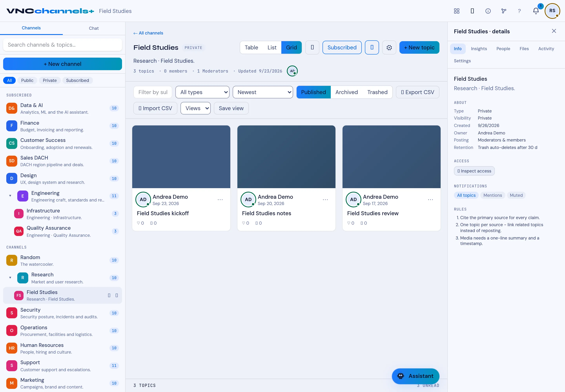Viewport: 565px width, 392px height.
Task: Set notifications to Muted
Action: coord(516,195)
